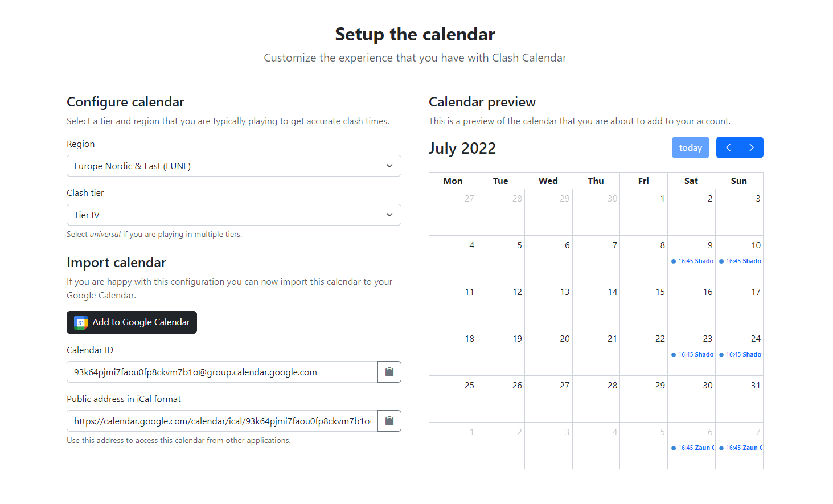Open the July 9 clash event
Image resolution: width=833 pixels, height=504 pixels.
[x=692, y=261]
